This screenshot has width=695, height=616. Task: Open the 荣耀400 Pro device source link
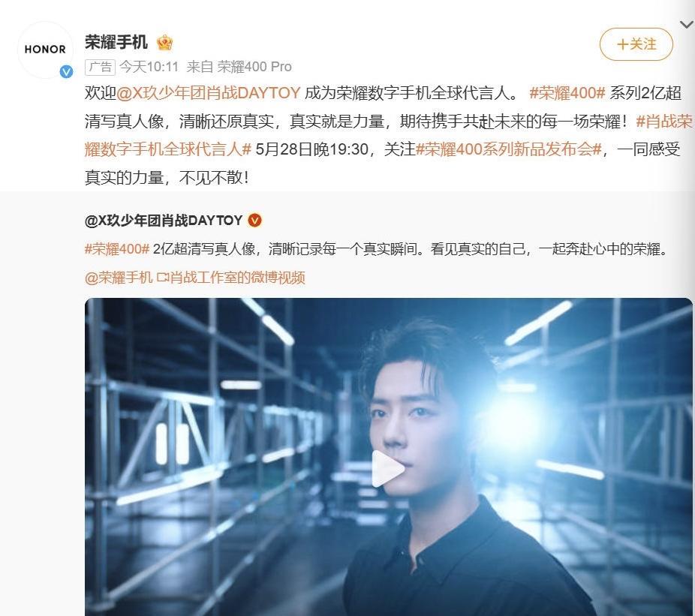[x=254, y=67]
